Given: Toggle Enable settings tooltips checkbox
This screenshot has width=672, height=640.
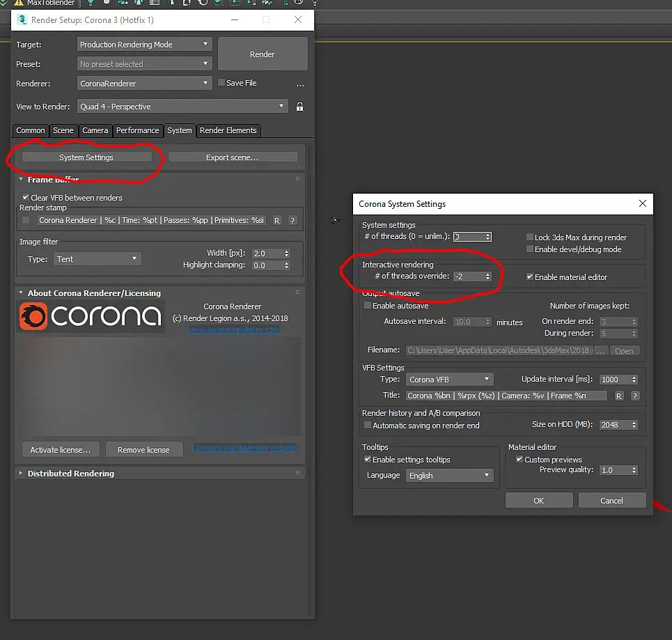Looking at the screenshot, I should (367, 459).
